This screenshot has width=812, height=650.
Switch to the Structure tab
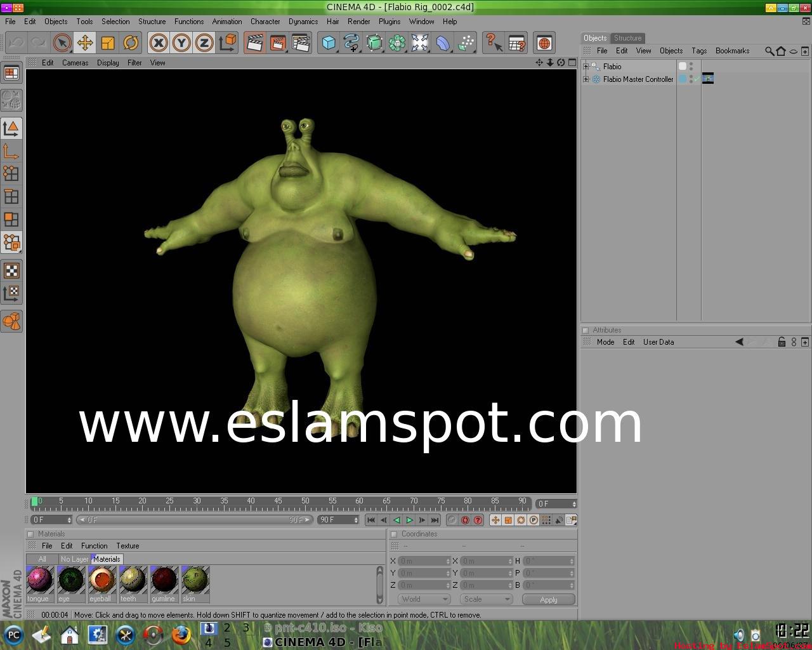pyautogui.click(x=627, y=38)
